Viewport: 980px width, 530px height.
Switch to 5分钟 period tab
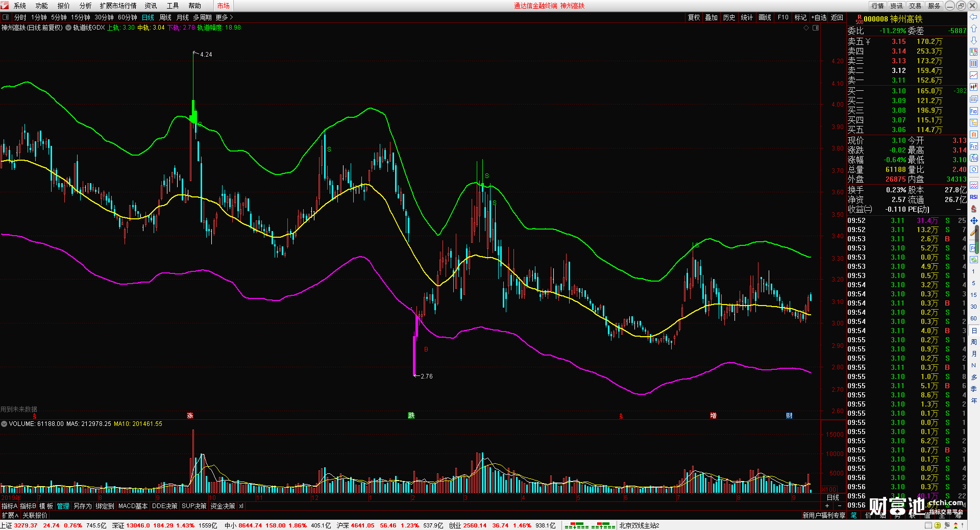click(x=59, y=17)
